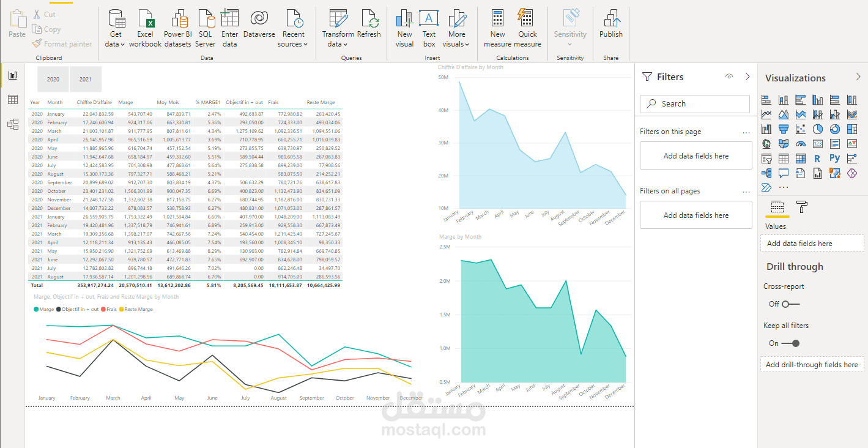Click the Publish button
The width and height of the screenshot is (868, 448).
610,24
